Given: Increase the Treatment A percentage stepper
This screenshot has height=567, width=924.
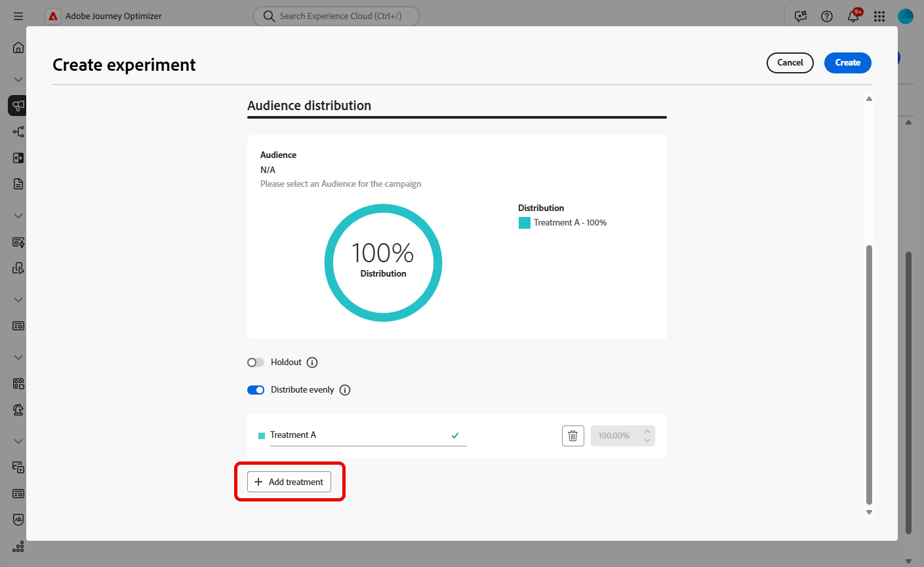Looking at the screenshot, I should (647, 431).
